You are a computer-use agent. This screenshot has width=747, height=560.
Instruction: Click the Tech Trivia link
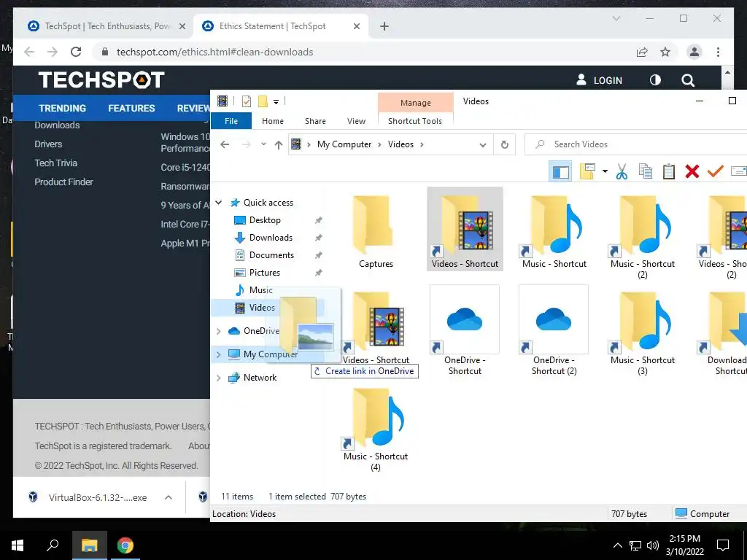[55, 163]
